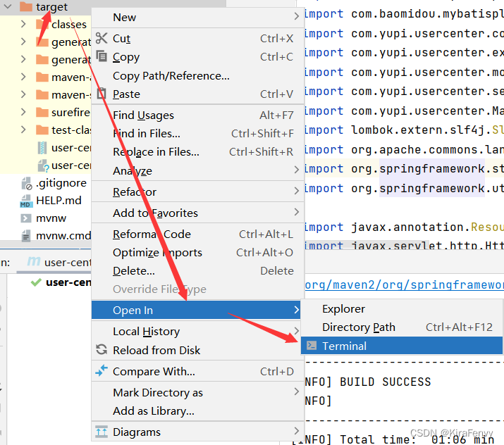Select Explorer from Open In submenu

(x=343, y=308)
